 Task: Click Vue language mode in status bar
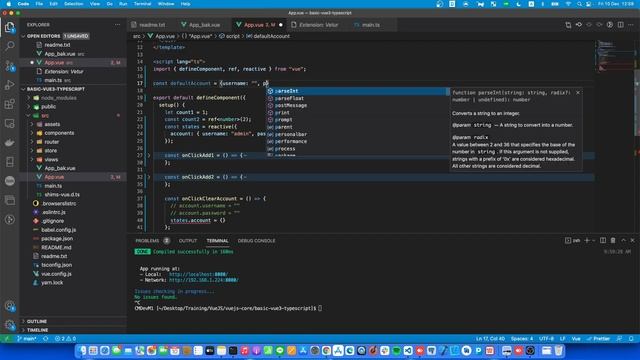click(576, 338)
